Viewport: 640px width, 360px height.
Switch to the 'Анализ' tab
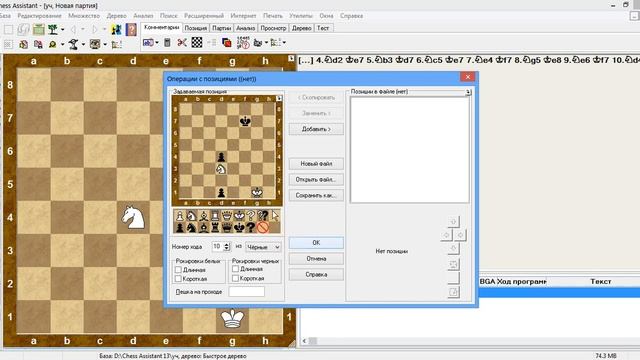coord(246,28)
